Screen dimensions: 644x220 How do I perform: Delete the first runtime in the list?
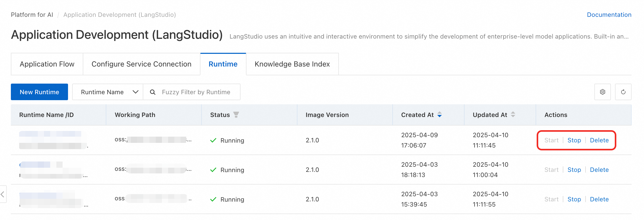599,140
